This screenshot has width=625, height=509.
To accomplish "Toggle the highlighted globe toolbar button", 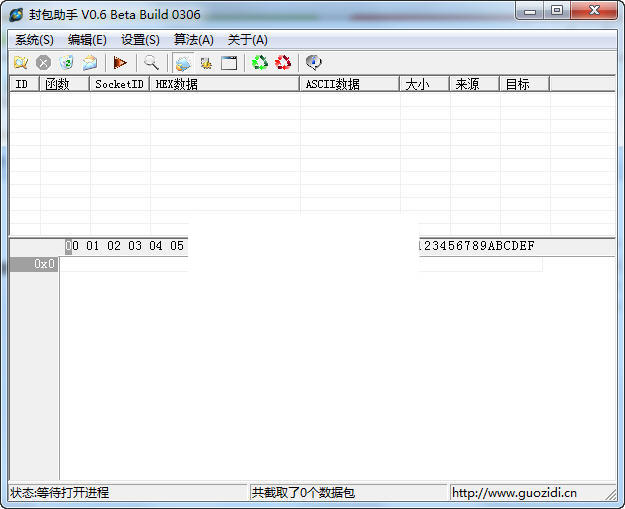I will (183, 62).
